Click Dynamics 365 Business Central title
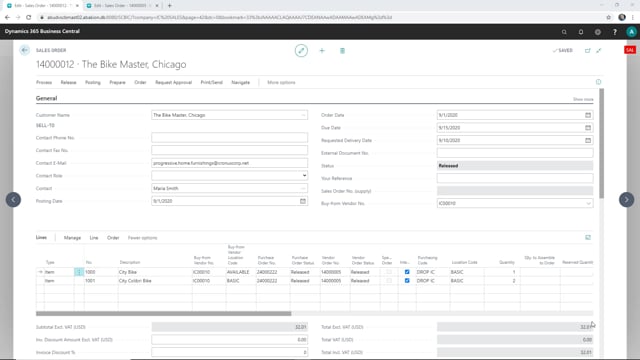 (42, 31)
